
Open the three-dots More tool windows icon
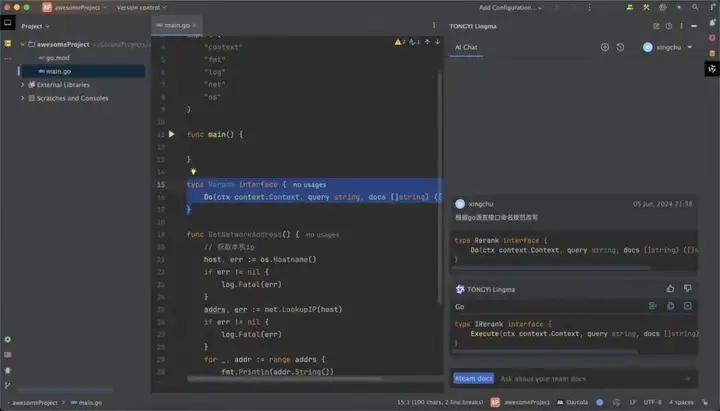8,58
